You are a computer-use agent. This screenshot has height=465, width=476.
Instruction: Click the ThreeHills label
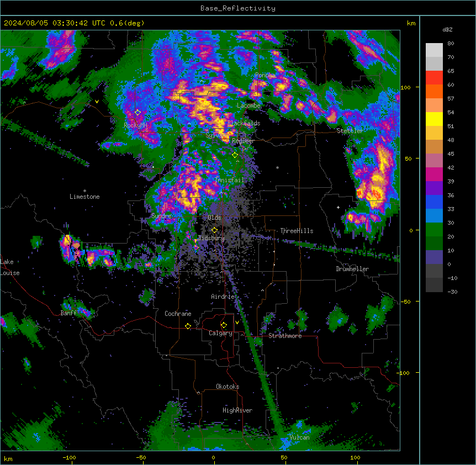point(297,231)
